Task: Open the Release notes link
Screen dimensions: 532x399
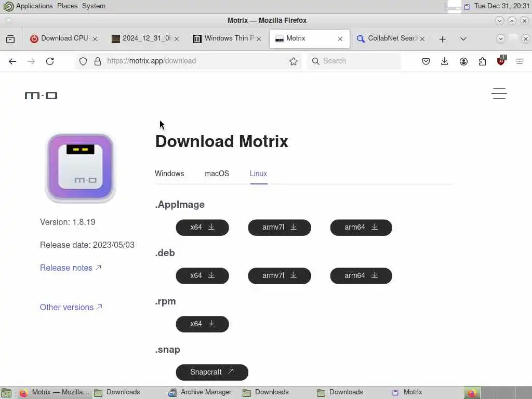Action: tap(71, 268)
